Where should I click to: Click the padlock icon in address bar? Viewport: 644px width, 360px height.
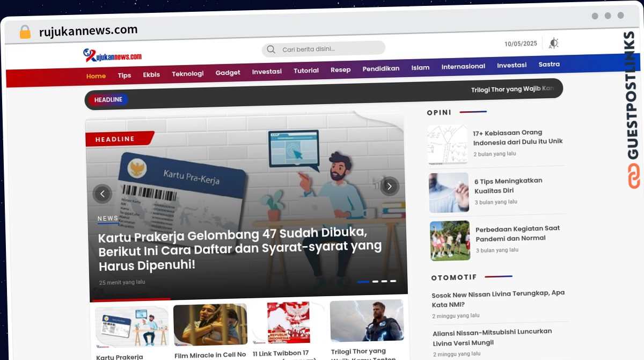(25, 32)
